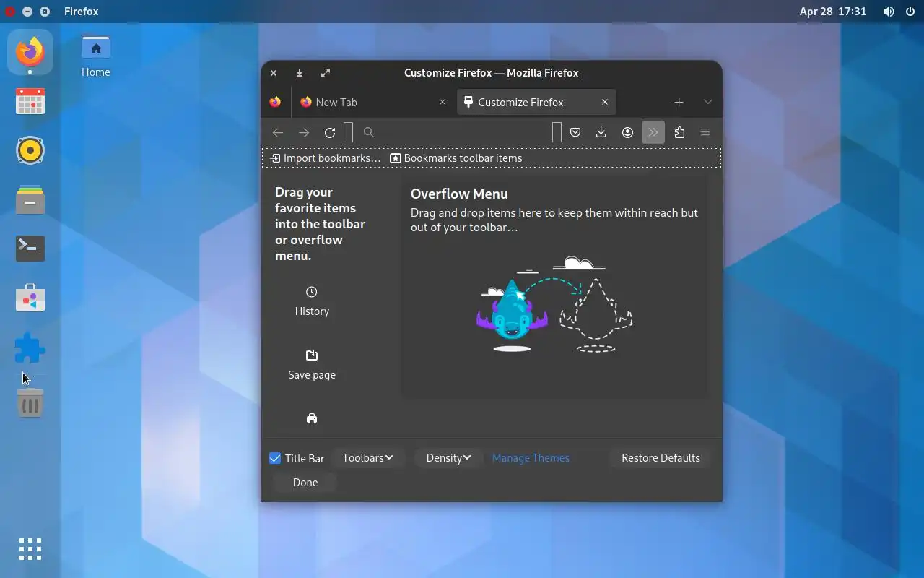Open Software store icon in dock
This screenshot has height=578, width=924.
click(x=30, y=298)
